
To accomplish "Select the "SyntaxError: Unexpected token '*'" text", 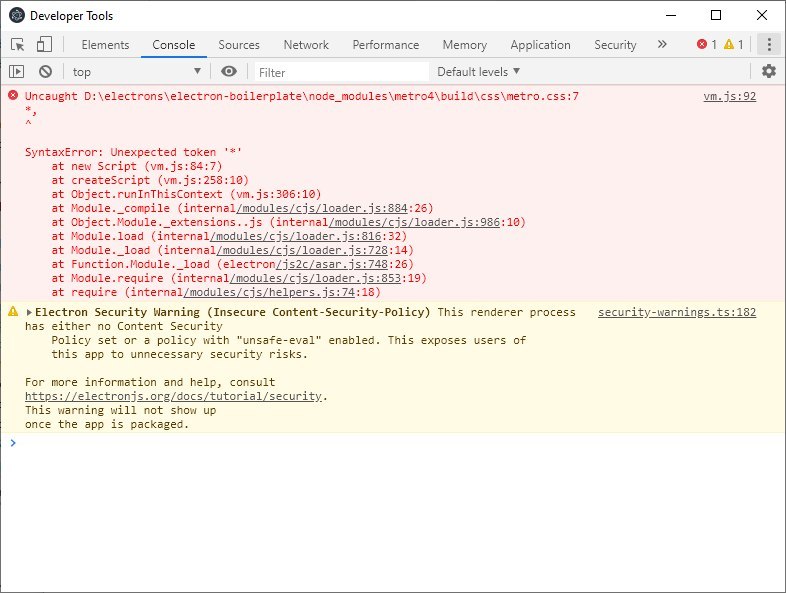I will point(133,152).
